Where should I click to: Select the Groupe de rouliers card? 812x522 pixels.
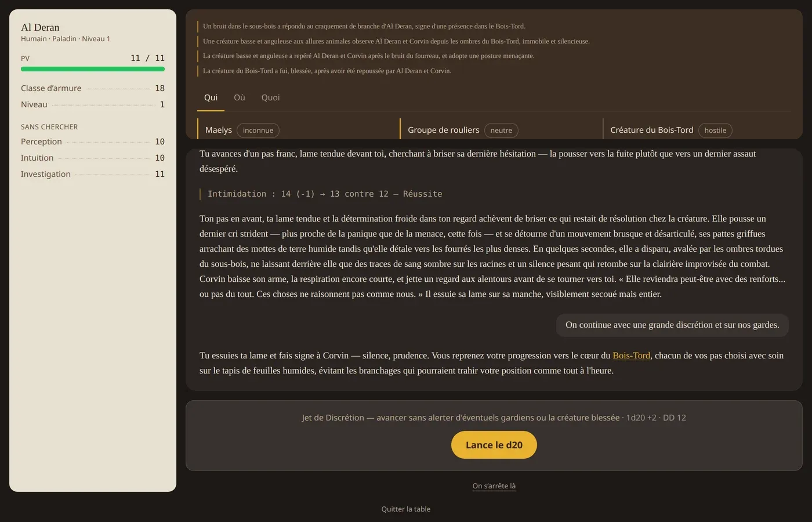(495, 130)
